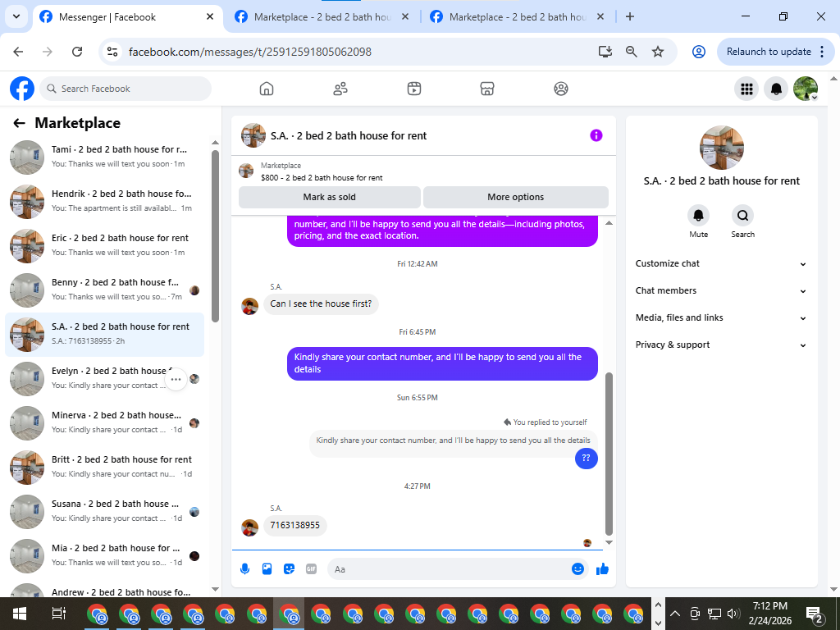The image size is (840, 630).
Task: Open conversation information purple icon
Action: point(596,135)
